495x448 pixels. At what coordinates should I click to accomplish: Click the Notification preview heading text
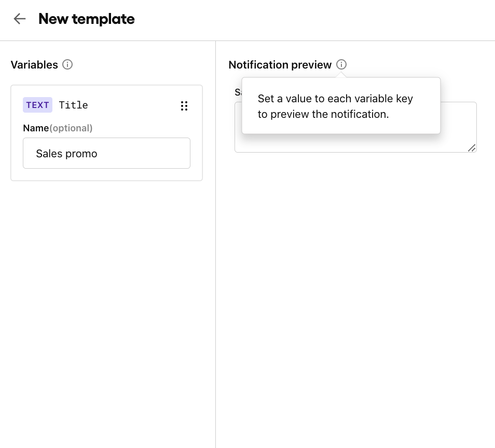tap(280, 65)
